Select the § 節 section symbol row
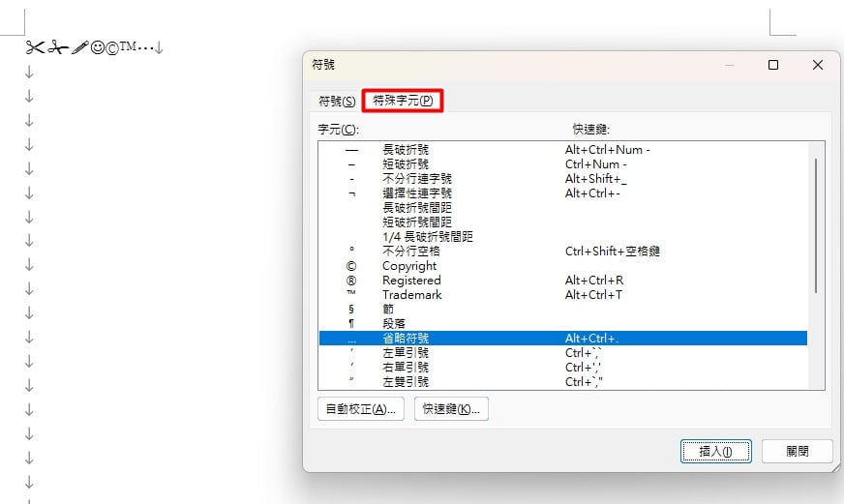This screenshot has width=844, height=504. point(563,310)
